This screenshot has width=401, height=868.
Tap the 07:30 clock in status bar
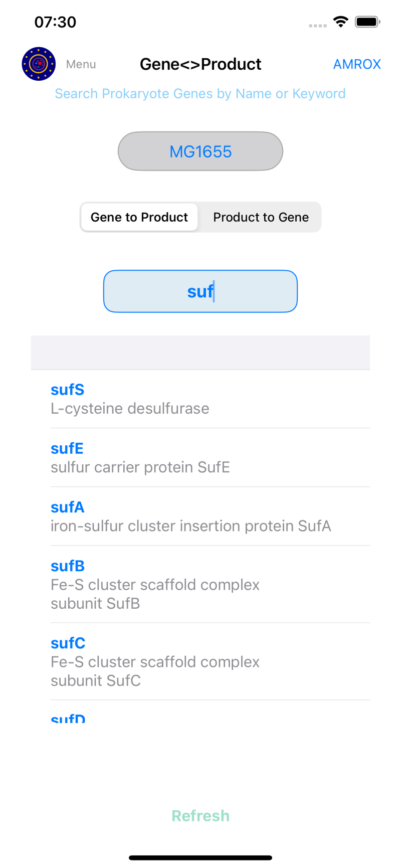coord(55,22)
